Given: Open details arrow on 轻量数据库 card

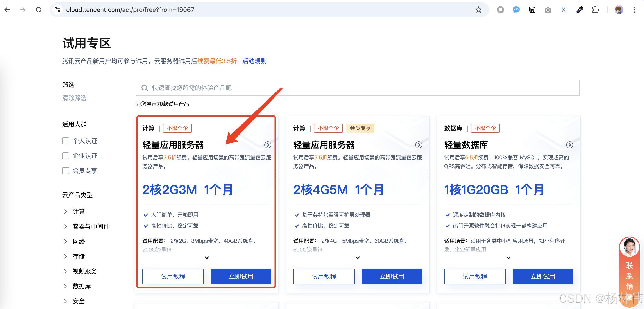Looking at the screenshot, I should pos(569,145).
